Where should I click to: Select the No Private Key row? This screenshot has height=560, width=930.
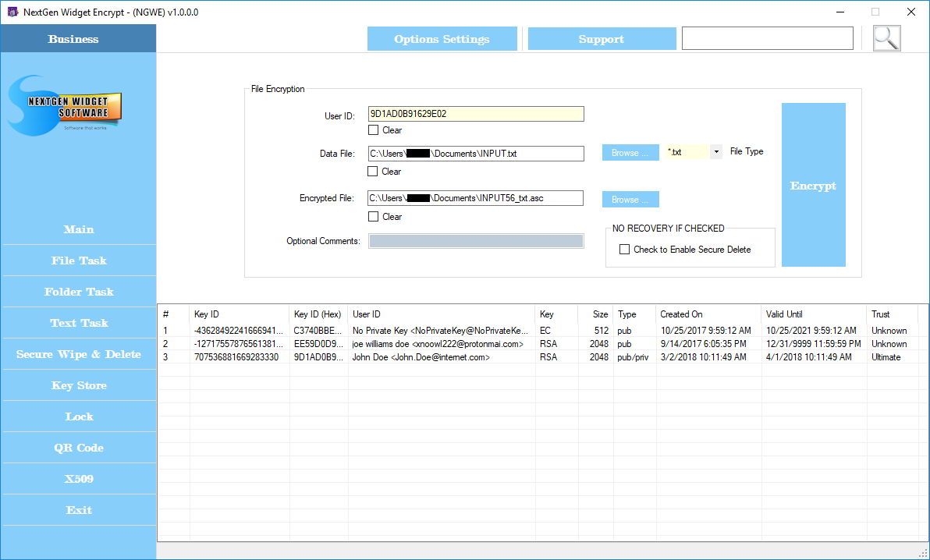[x=538, y=331]
